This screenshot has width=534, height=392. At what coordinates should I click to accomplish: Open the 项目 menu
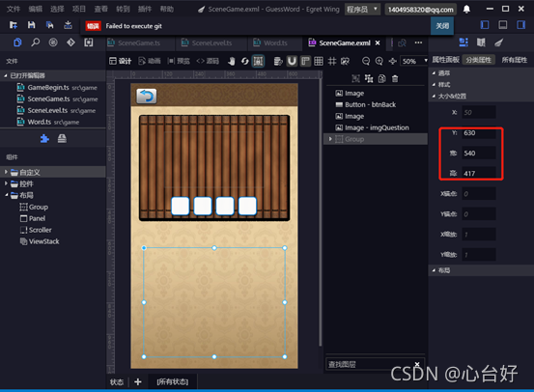(x=78, y=10)
